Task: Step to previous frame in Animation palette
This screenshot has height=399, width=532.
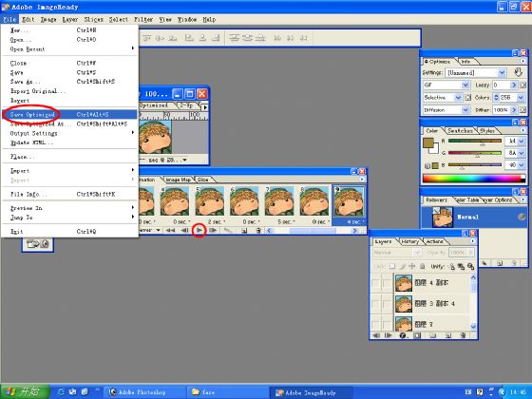Action: coord(184,230)
